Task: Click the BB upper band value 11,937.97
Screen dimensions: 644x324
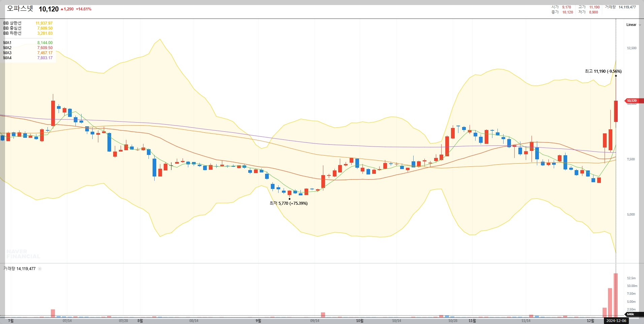Action: [x=44, y=23]
